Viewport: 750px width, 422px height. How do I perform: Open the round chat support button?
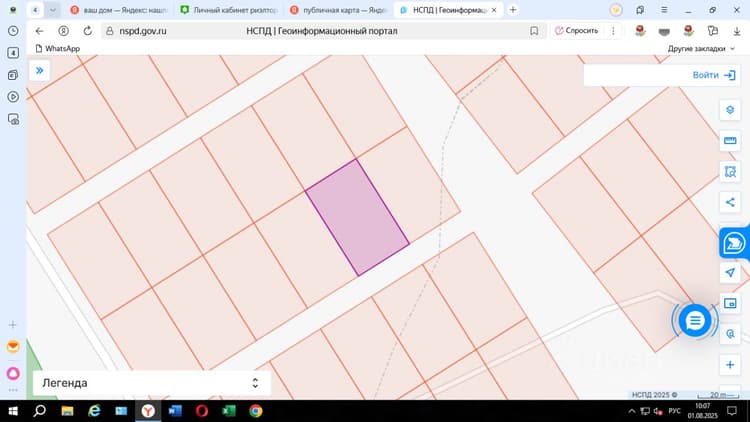click(x=695, y=320)
